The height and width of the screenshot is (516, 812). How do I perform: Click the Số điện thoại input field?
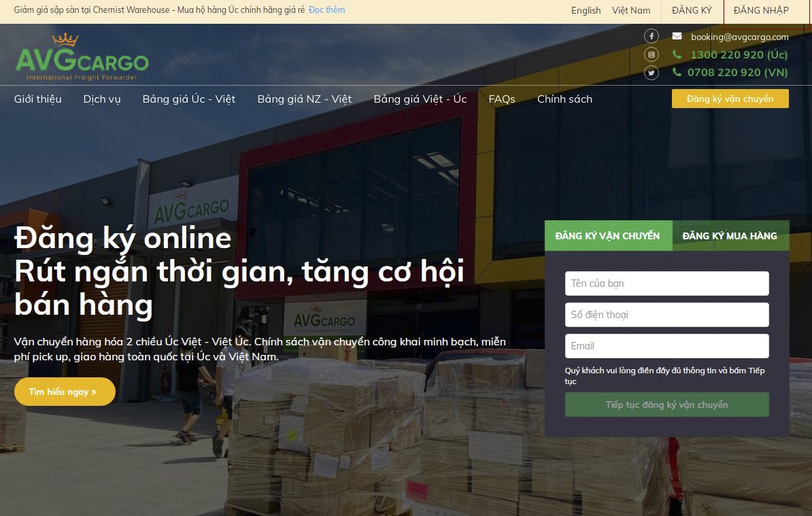tap(666, 315)
